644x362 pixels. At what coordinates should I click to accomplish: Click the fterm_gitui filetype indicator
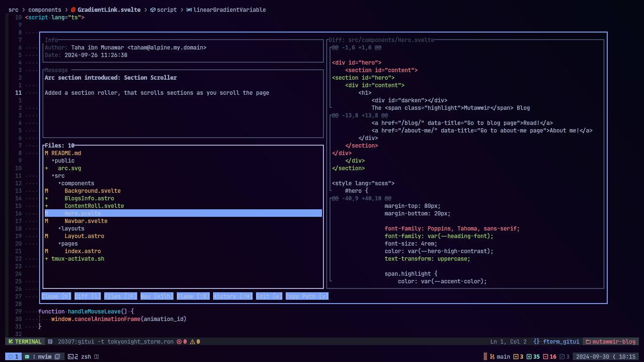[x=561, y=341]
